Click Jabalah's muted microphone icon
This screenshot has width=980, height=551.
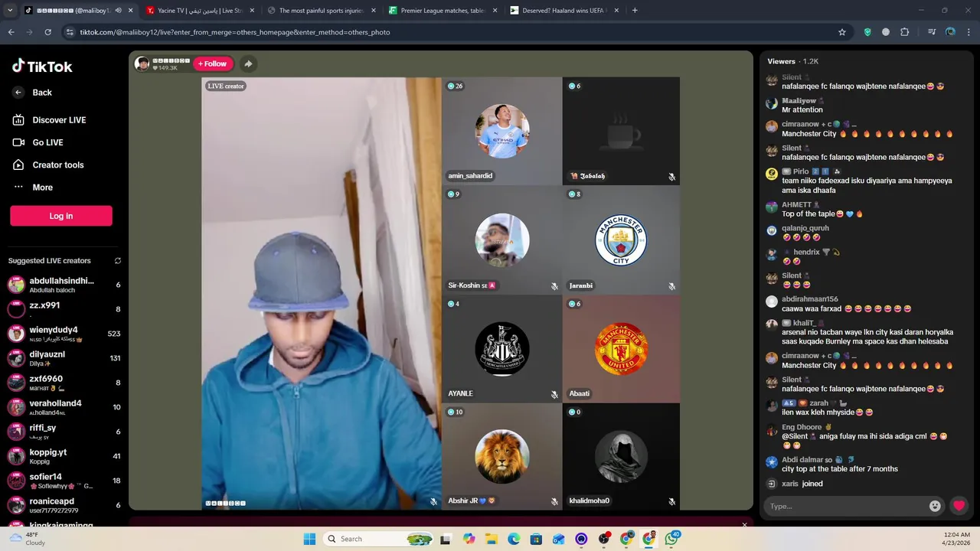671,177
